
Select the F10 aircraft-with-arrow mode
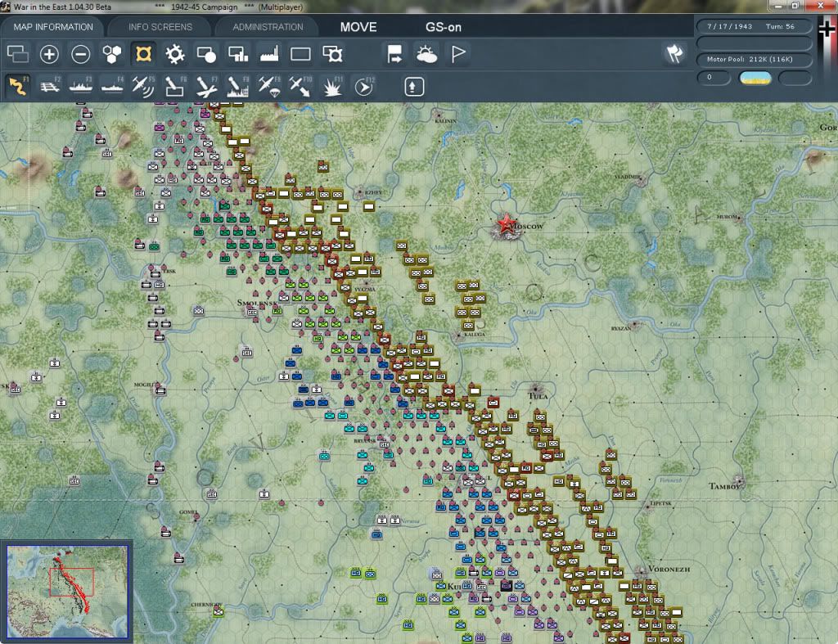coord(300,86)
